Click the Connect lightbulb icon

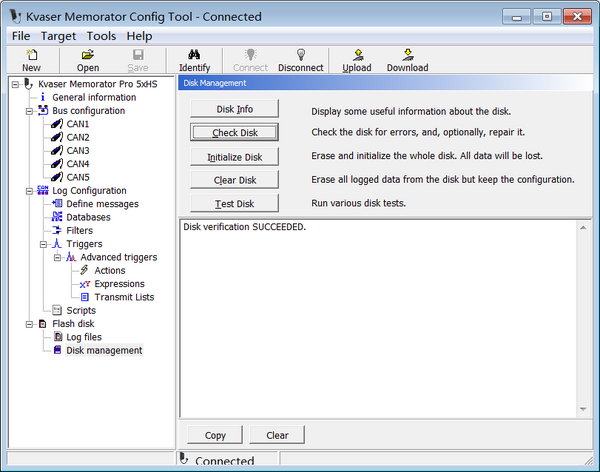coord(251,55)
